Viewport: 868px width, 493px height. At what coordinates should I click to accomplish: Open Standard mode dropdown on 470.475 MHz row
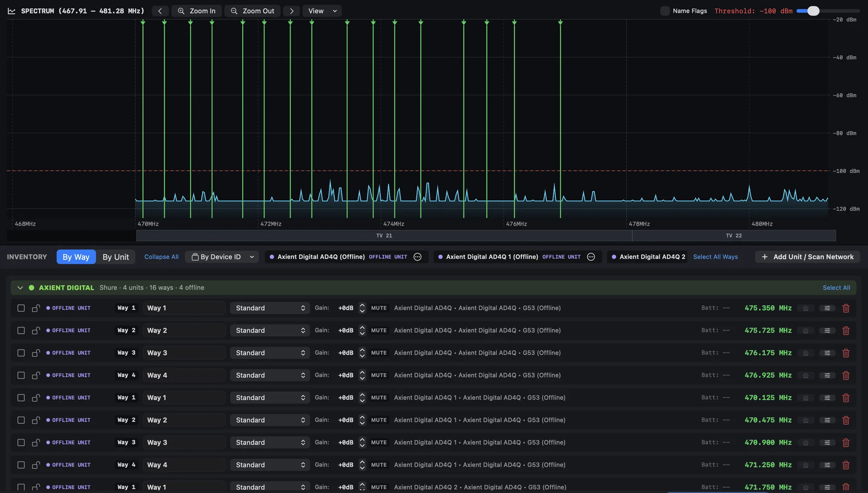click(270, 420)
